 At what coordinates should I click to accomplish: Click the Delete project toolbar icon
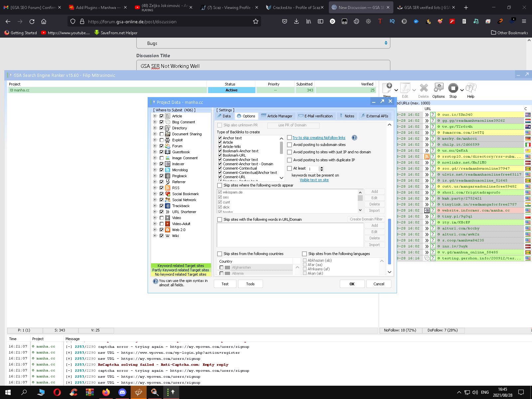pos(424,88)
